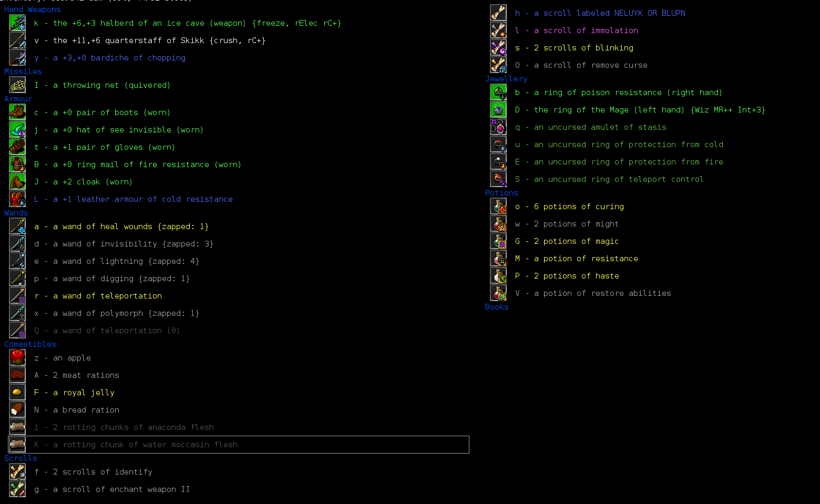Click the ring of protection from fire icon

tap(498, 162)
